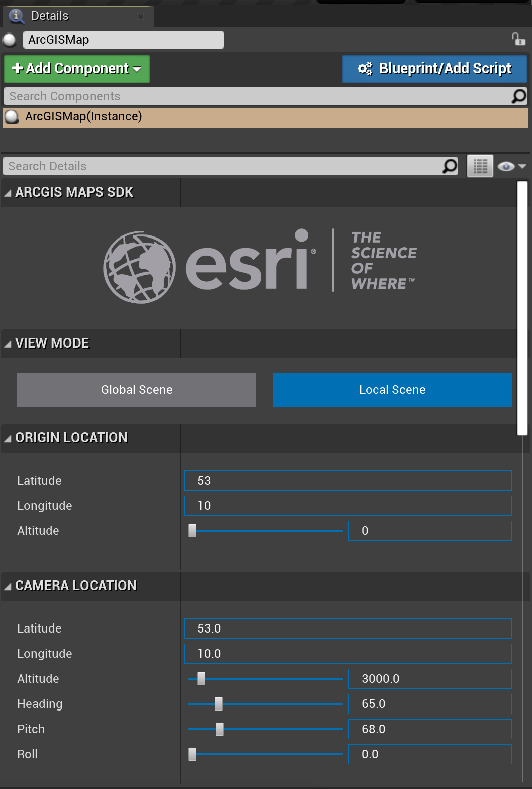Switch view mode to Local Scene
The width and height of the screenshot is (532, 789).
coord(392,390)
